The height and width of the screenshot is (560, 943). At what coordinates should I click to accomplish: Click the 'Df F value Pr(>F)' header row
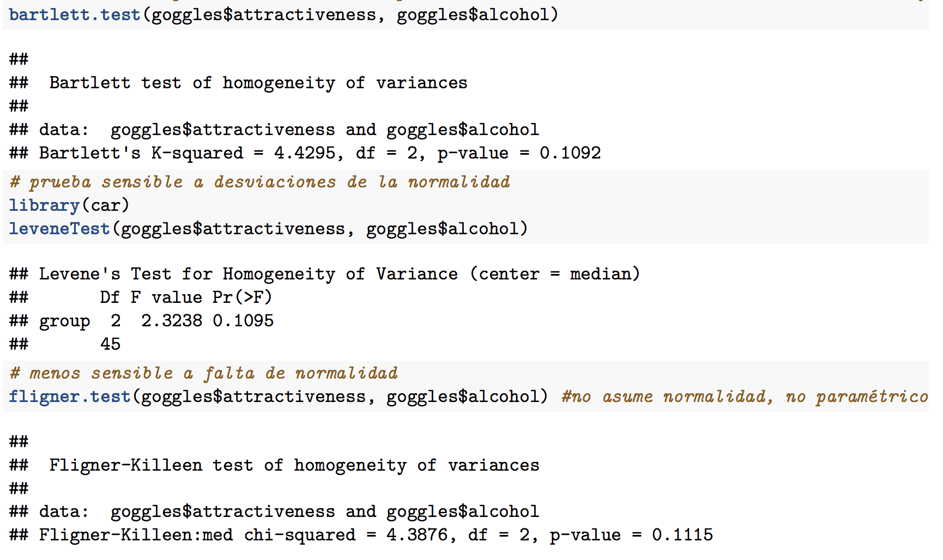(x=186, y=297)
